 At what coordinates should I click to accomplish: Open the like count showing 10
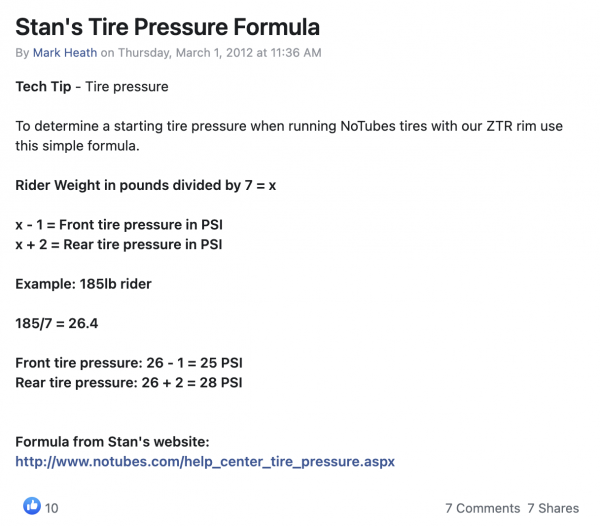[52, 508]
